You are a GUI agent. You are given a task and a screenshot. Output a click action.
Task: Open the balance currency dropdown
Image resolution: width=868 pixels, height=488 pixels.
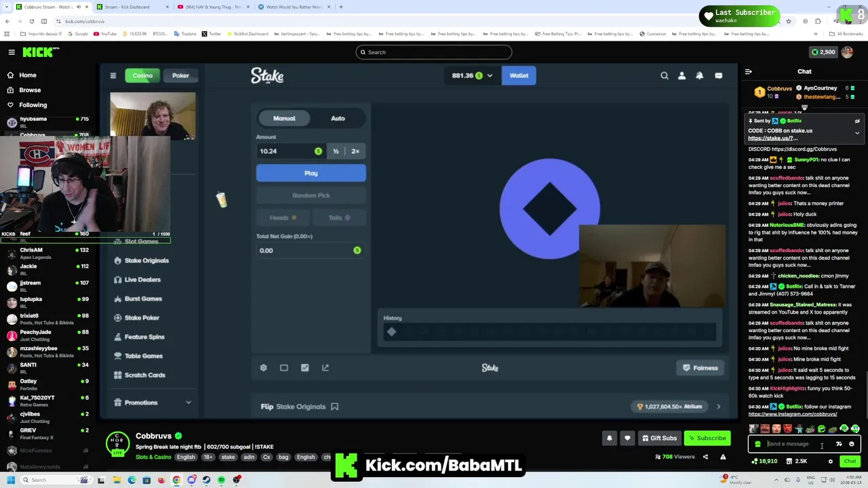point(472,75)
